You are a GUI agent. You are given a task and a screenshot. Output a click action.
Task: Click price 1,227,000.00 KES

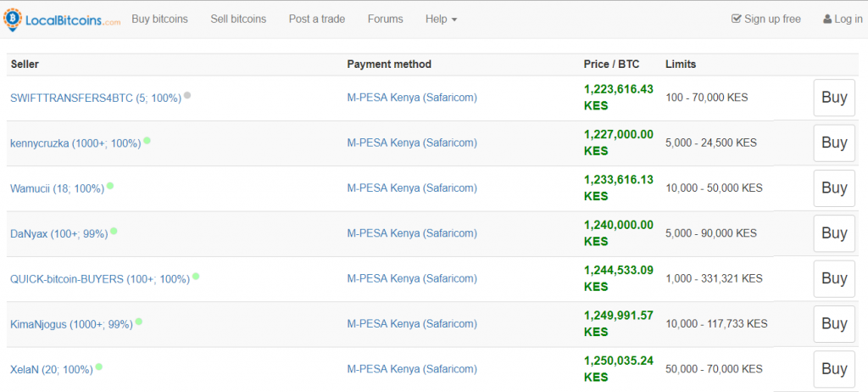click(618, 143)
